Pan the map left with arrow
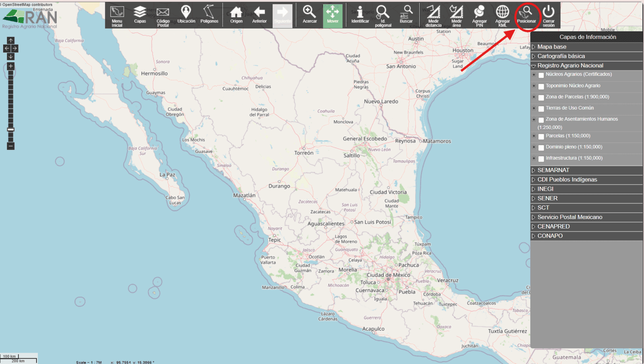Screen dimensions: 644x364 click(x=7, y=48)
